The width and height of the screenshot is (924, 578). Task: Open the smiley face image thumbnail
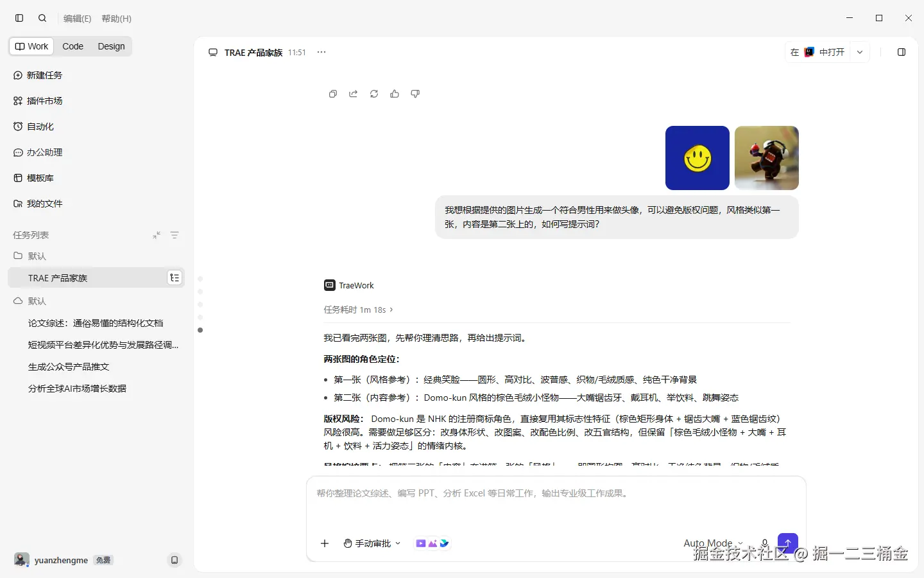[697, 158]
